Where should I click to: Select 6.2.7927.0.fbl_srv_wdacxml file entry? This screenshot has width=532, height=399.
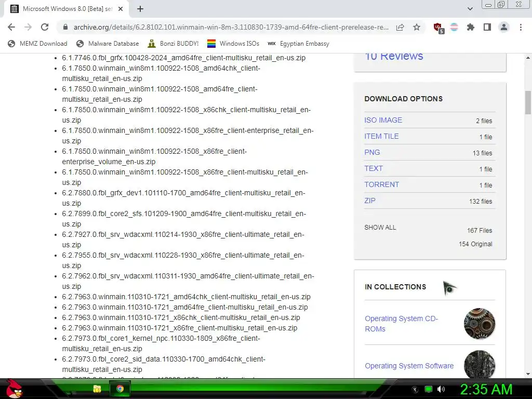183,240
